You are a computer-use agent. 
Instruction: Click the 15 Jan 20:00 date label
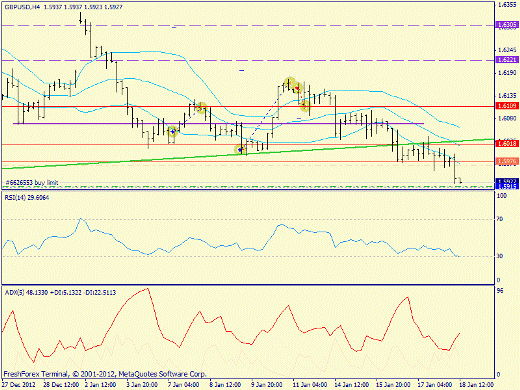click(393, 384)
